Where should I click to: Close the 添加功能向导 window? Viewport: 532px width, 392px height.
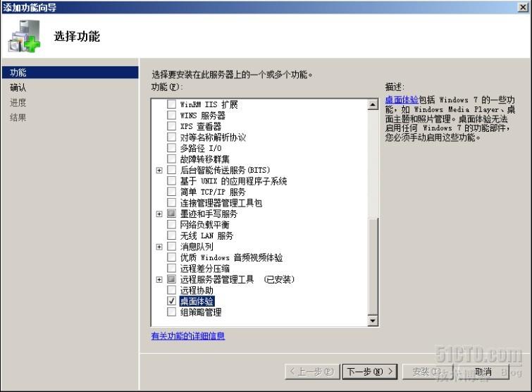pyautogui.click(x=523, y=7)
